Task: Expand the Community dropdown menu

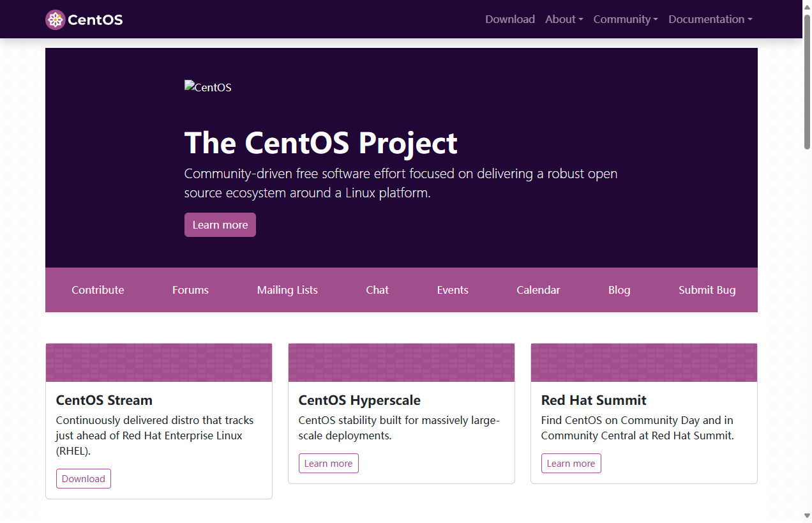Action: coord(625,19)
